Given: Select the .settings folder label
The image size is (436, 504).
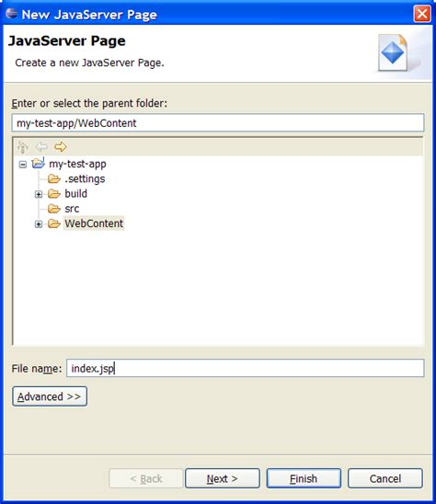Looking at the screenshot, I should tap(85, 179).
